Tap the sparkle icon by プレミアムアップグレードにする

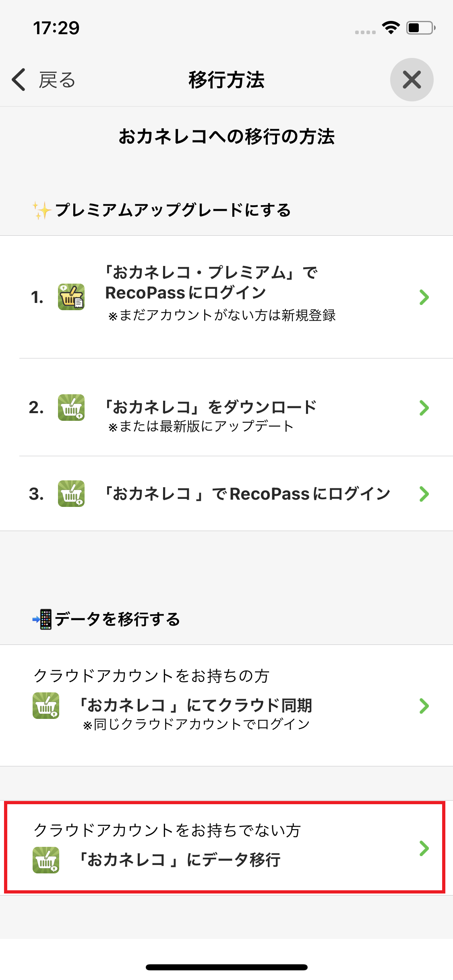(x=42, y=210)
